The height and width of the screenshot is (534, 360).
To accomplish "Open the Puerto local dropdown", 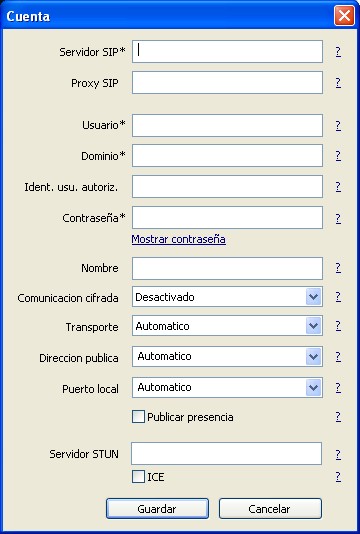I will point(313,387).
